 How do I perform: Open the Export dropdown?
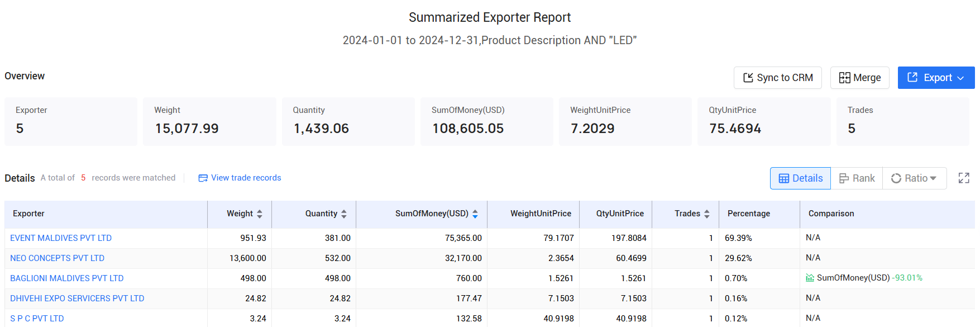pyautogui.click(x=936, y=78)
